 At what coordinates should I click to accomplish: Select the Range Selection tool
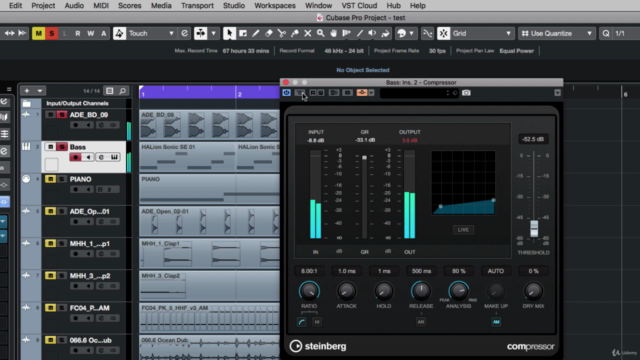(x=243, y=33)
